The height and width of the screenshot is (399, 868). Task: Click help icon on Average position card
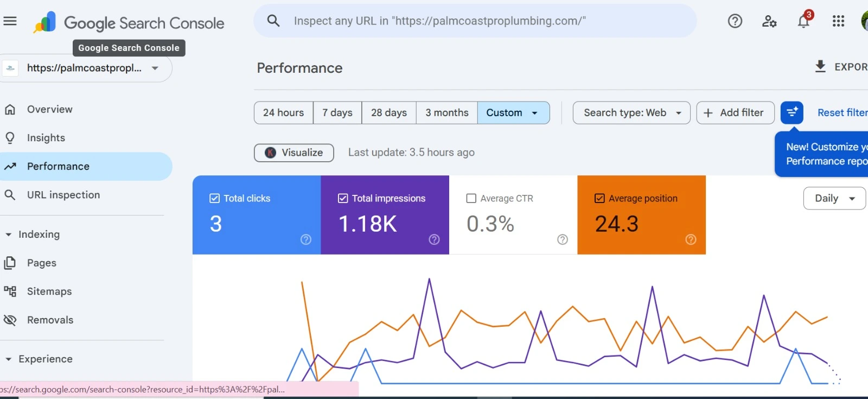point(691,239)
